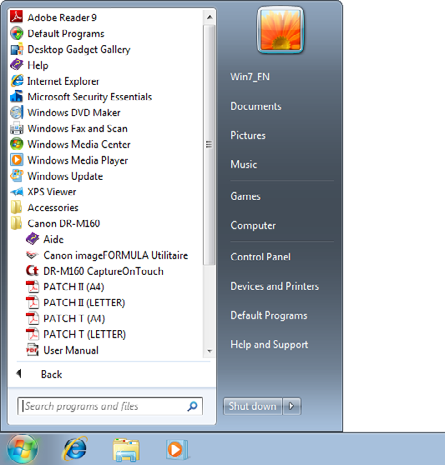Open PATCH II (LETTER) PDF icon
Image resolution: width=445 pixels, height=465 pixels.
[32, 303]
